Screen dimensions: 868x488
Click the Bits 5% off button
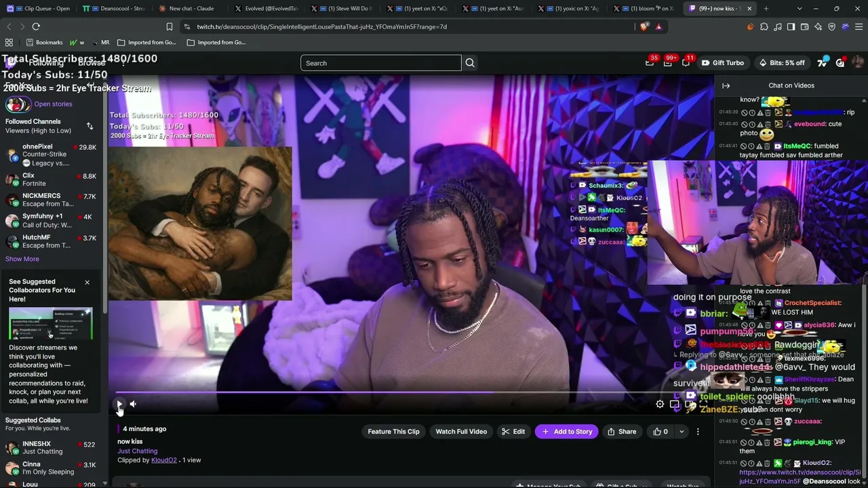[782, 63]
